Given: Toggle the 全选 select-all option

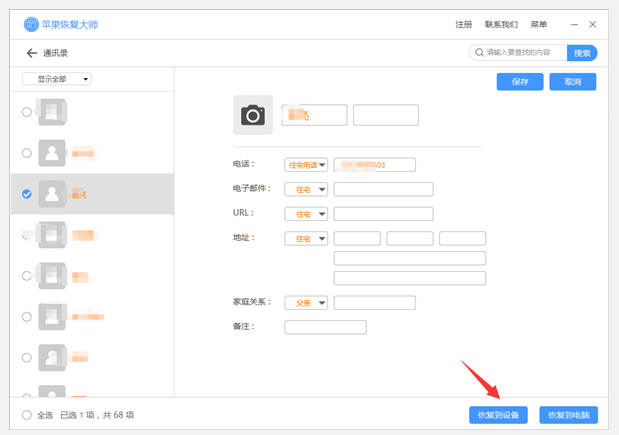Looking at the screenshot, I should (26, 415).
